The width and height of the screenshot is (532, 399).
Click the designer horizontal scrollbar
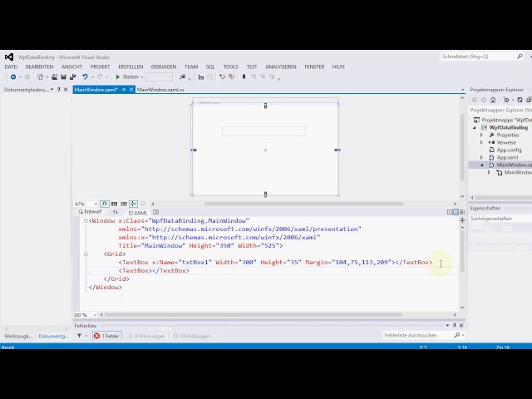pyautogui.click(x=303, y=204)
